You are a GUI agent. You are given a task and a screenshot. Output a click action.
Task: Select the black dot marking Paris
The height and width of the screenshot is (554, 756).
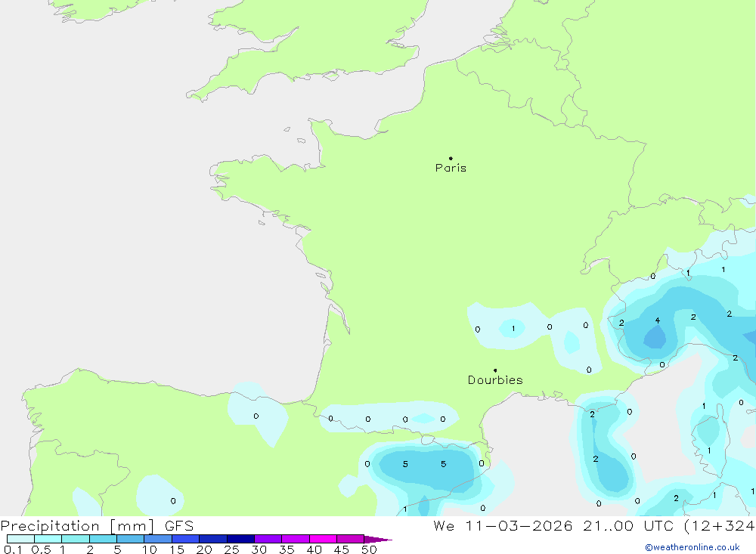click(x=451, y=158)
